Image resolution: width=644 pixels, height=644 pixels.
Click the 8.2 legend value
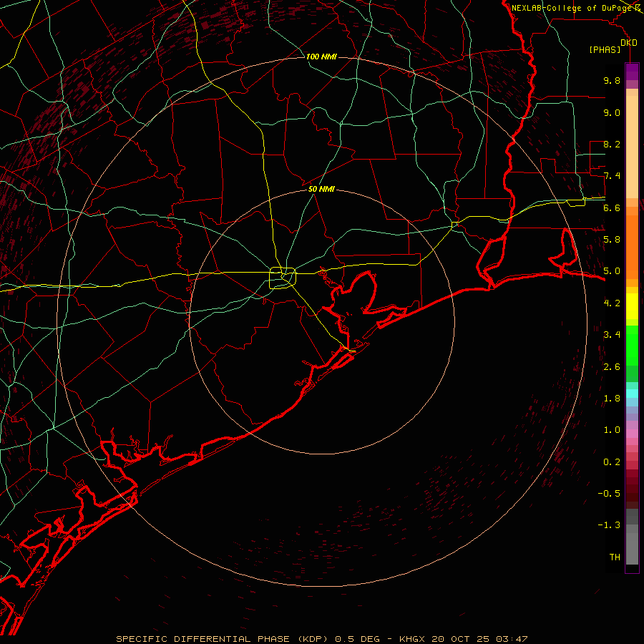click(x=612, y=144)
